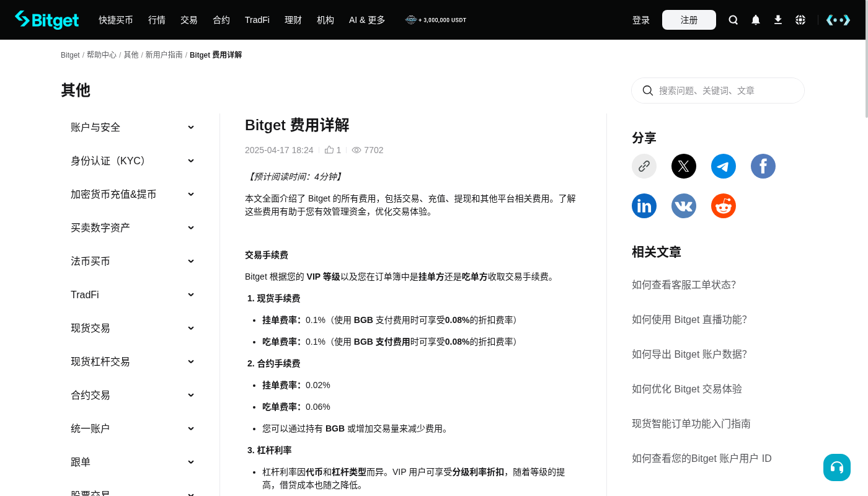Click the 注册 register button

tap(689, 20)
